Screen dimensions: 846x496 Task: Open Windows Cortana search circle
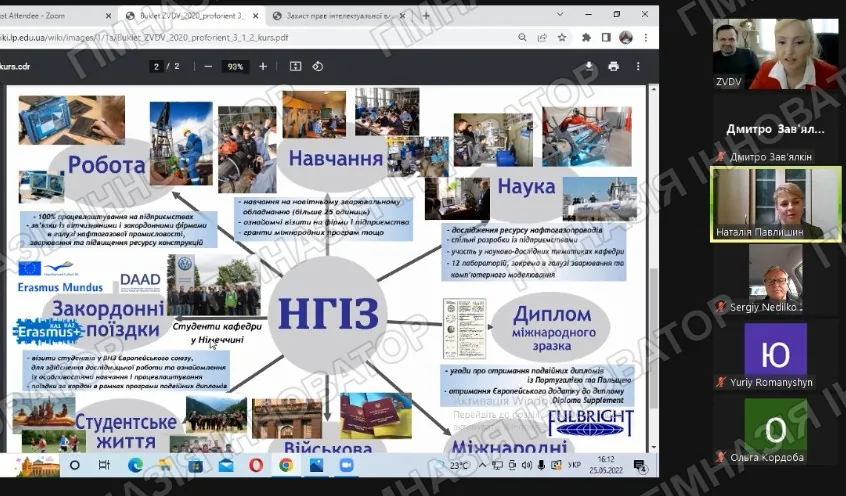74,465
